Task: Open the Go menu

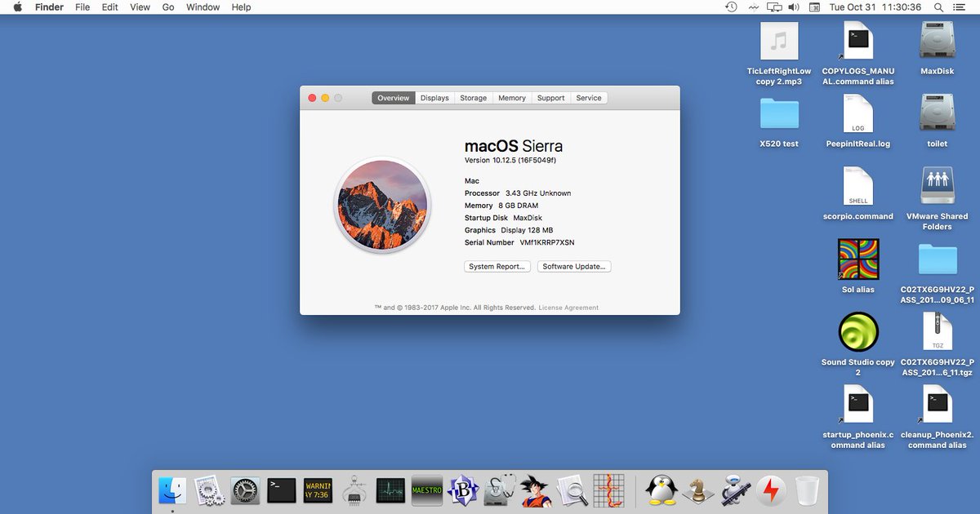Action: tap(168, 7)
